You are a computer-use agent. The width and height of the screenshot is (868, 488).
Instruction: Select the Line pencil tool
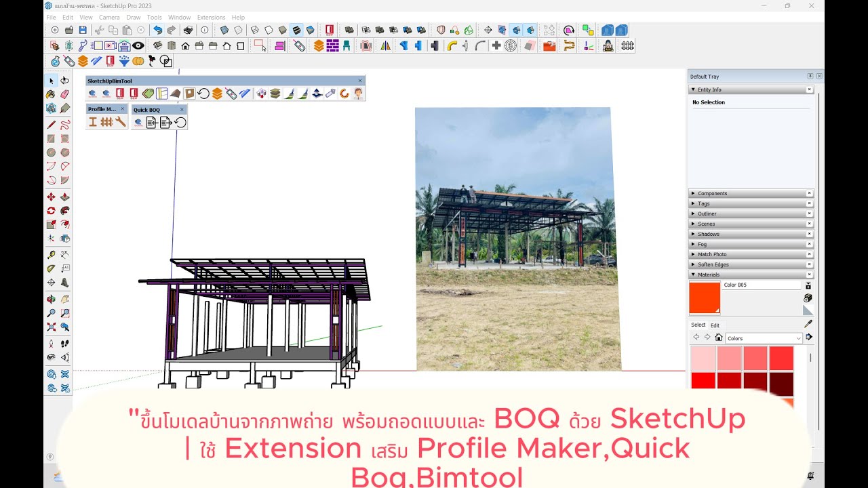click(51, 125)
